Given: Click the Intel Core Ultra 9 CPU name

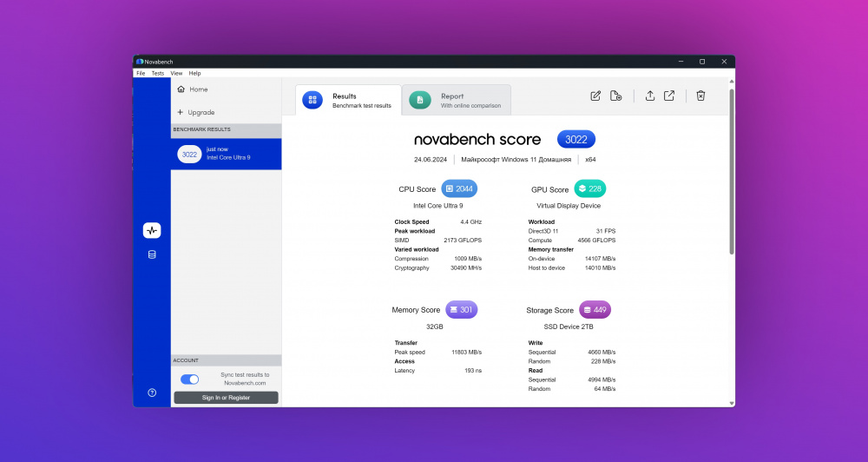Looking at the screenshot, I should click(x=437, y=206).
